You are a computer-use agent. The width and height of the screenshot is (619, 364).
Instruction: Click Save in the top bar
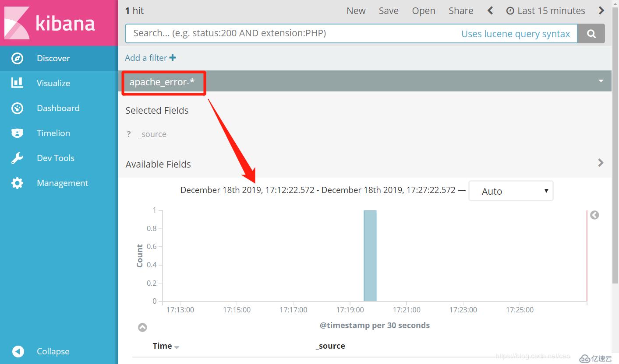tap(389, 11)
